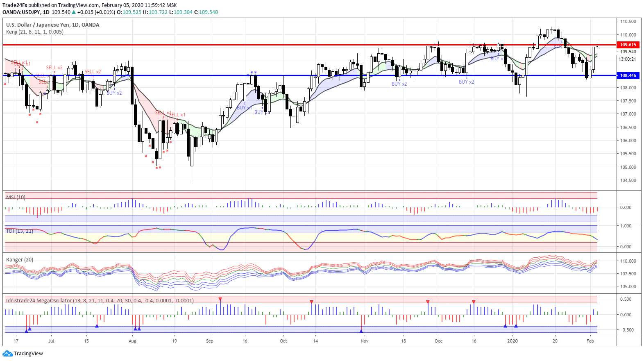Click the Aug label on time axis
This screenshot has height=361, width=644.
(132, 341)
